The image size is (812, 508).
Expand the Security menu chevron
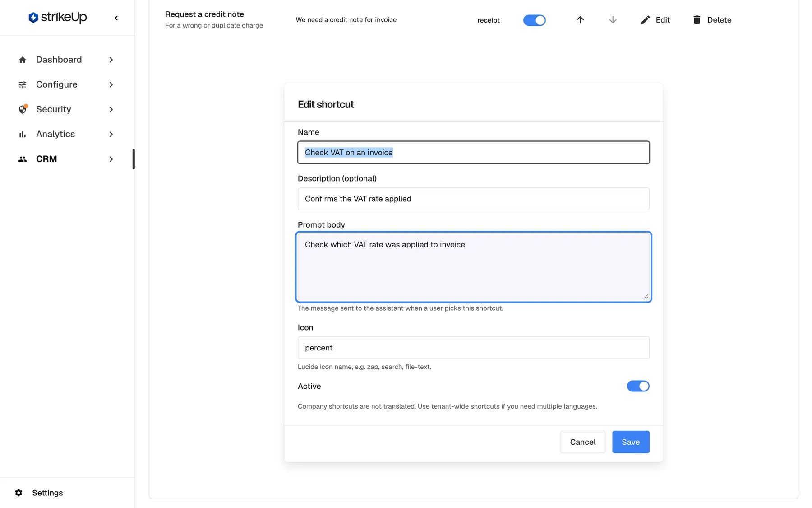[x=111, y=109]
